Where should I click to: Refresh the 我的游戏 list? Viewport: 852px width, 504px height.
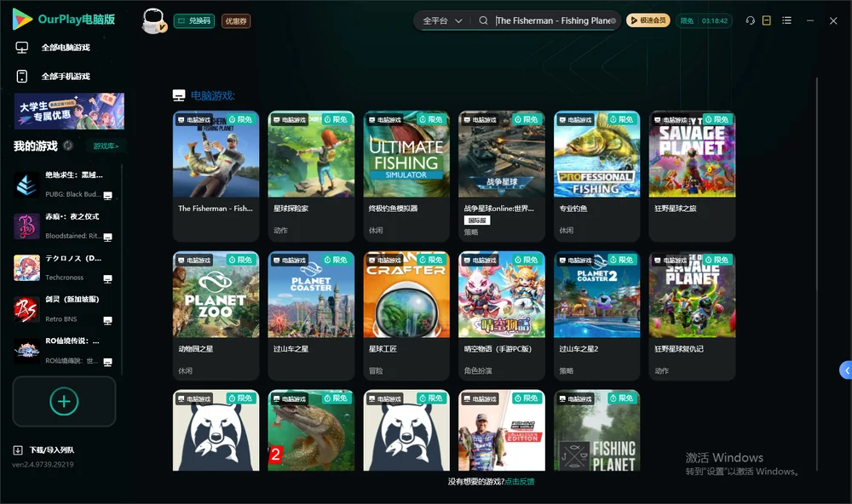[x=68, y=146]
